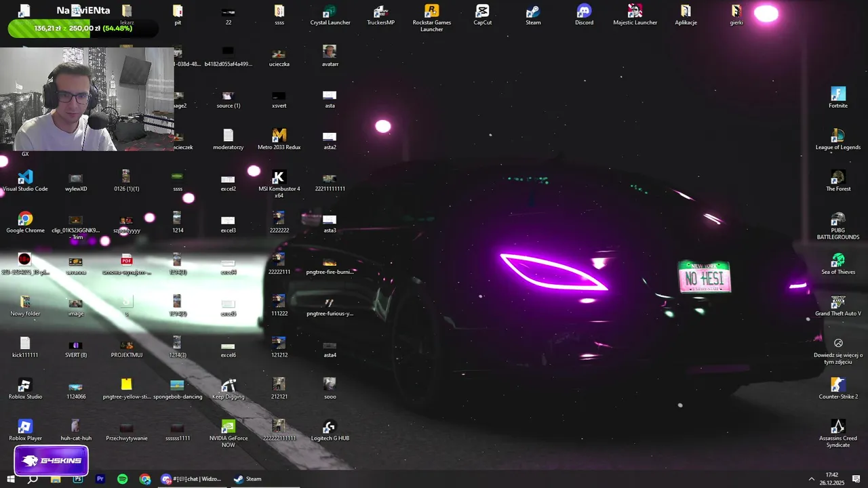Open the Discord desktop icon
This screenshot has height=488, width=868.
pyautogui.click(x=584, y=15)
